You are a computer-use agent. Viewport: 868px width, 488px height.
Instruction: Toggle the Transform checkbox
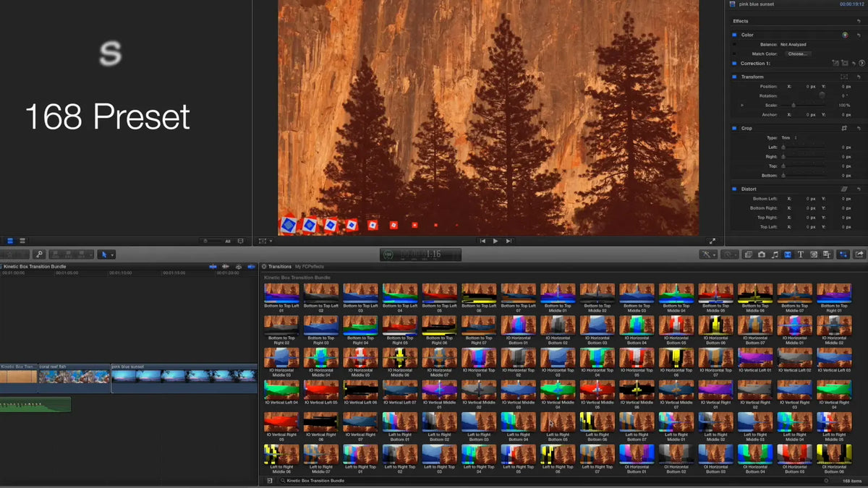734,77
